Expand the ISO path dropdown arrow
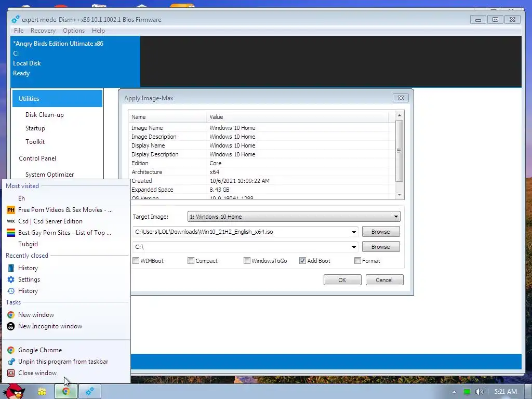This screenshot has width=532, height=399. 354,232
